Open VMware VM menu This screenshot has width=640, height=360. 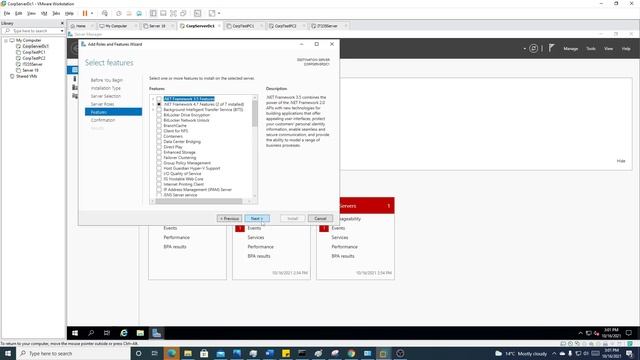(x=44, y=13)
